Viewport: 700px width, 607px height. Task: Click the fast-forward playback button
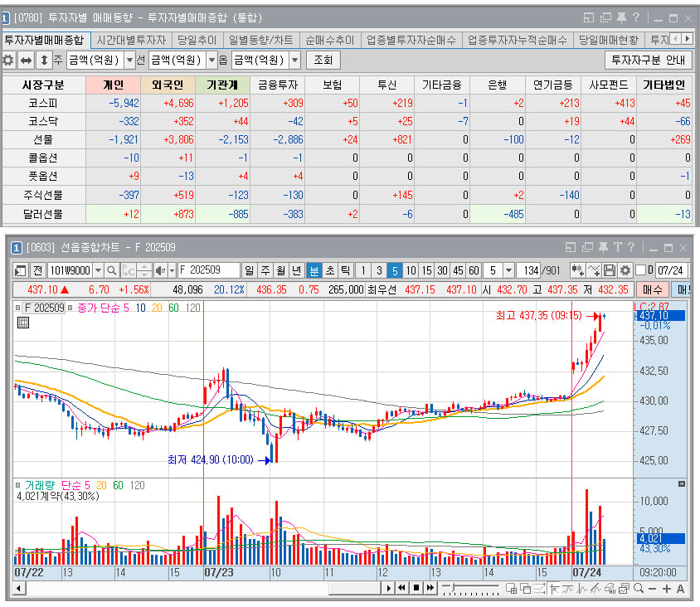coord(430,588)
